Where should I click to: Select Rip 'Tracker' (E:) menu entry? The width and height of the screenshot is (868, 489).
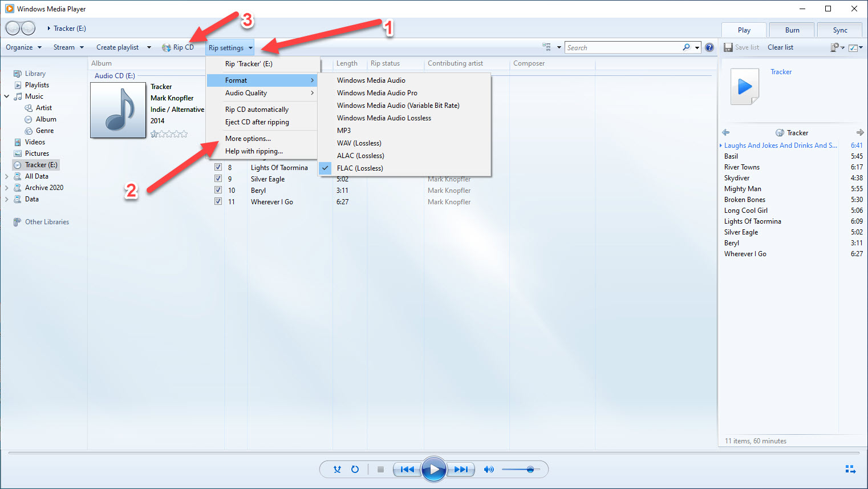click(x=262, y=64)
